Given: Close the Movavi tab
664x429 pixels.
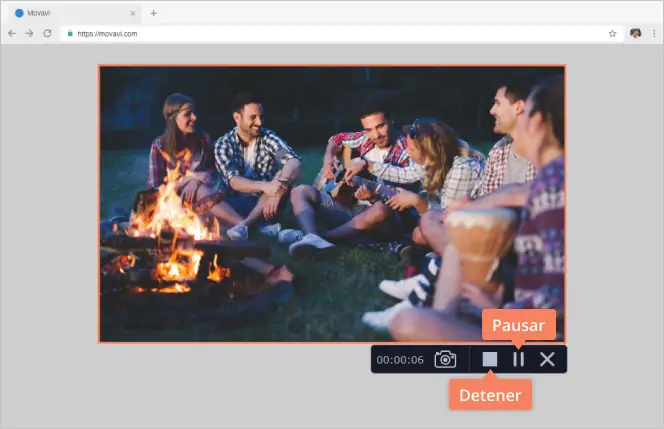Looking at the screenshot, I should [133, 13].
